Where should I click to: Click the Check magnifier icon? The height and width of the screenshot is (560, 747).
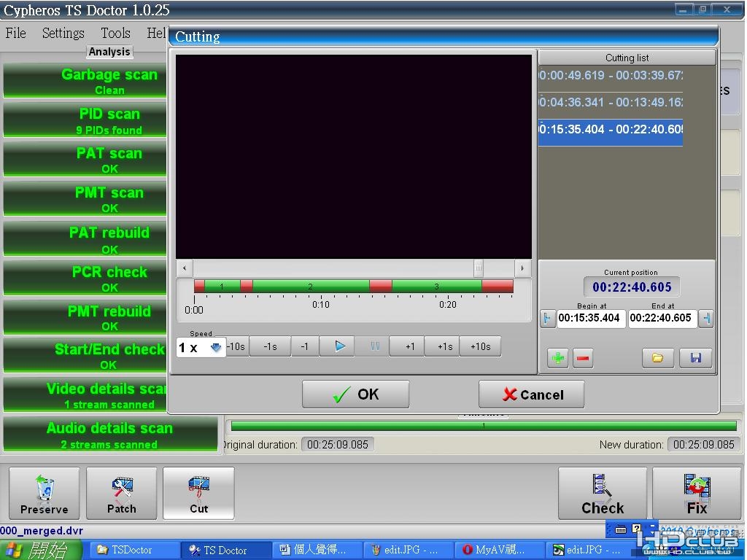pos(602,486)
